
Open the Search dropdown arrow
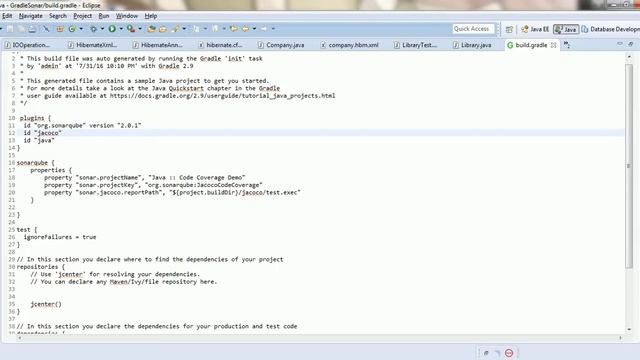coord(184,29)
